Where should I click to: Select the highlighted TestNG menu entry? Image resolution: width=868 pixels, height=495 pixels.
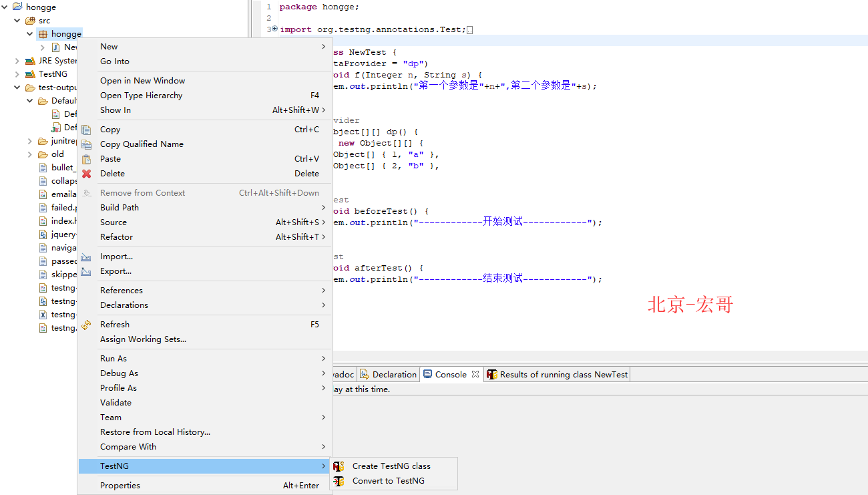pos(204,466)
